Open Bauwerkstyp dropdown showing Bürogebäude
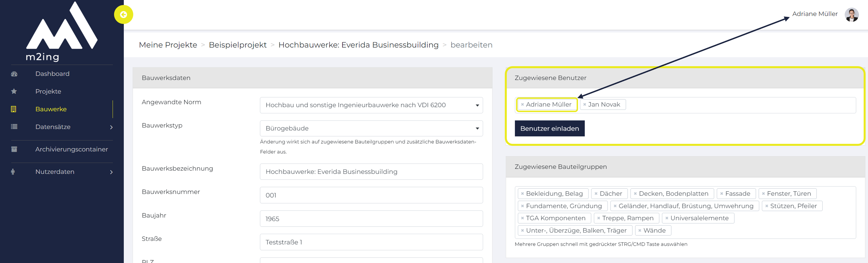Screen dimensions: 868x263 [x=371, y=129]
